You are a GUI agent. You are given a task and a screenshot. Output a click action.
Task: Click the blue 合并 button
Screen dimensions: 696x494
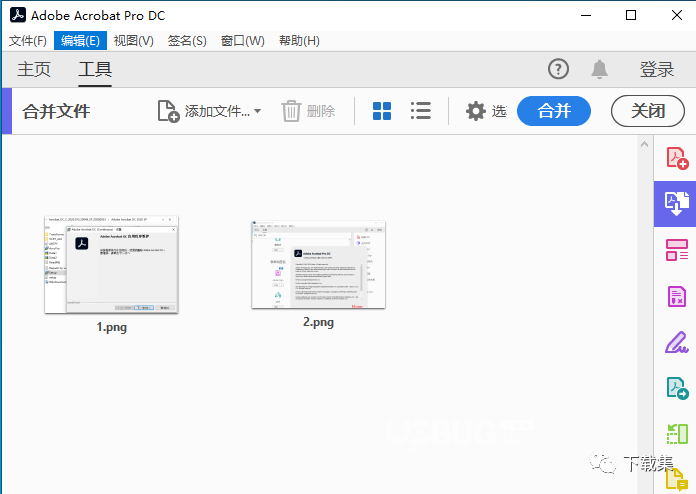(554, 111)
